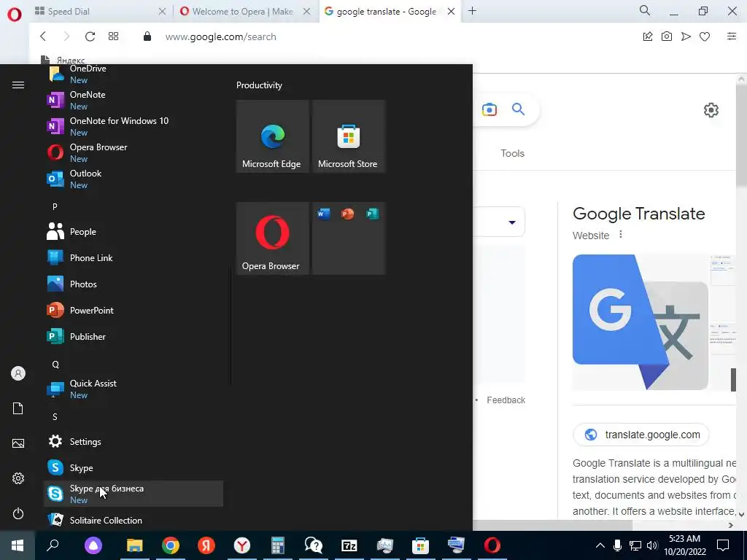Launch Skype app

[x=133, y=467]
